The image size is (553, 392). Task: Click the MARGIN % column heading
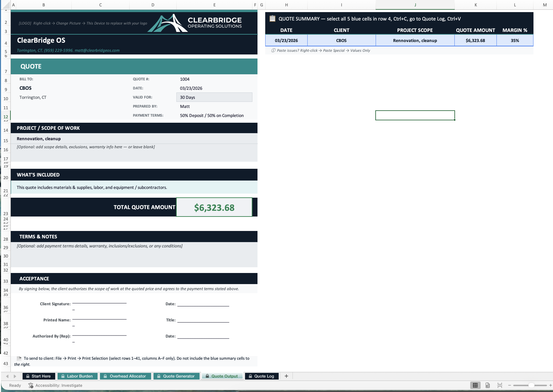pos(515,30)
